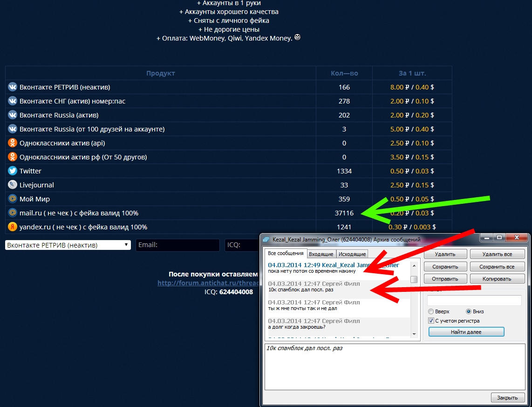
Task: Click the message list scrollbar thumb
Action: [x=414, y=279]
